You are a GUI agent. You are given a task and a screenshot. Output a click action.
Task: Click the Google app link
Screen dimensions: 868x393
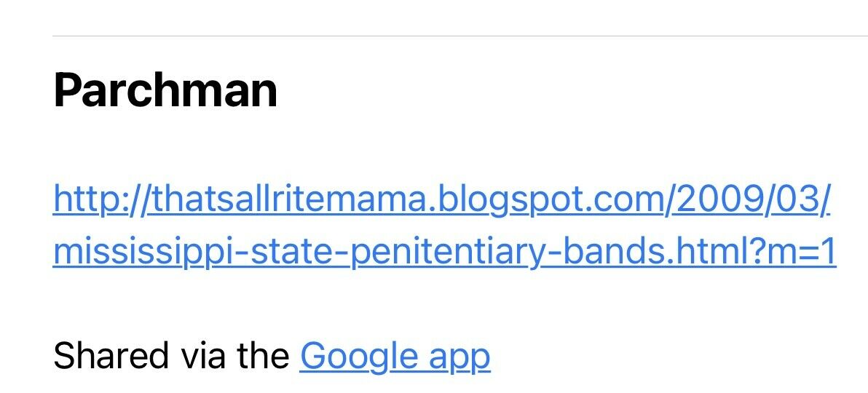(x=395, y=356)
